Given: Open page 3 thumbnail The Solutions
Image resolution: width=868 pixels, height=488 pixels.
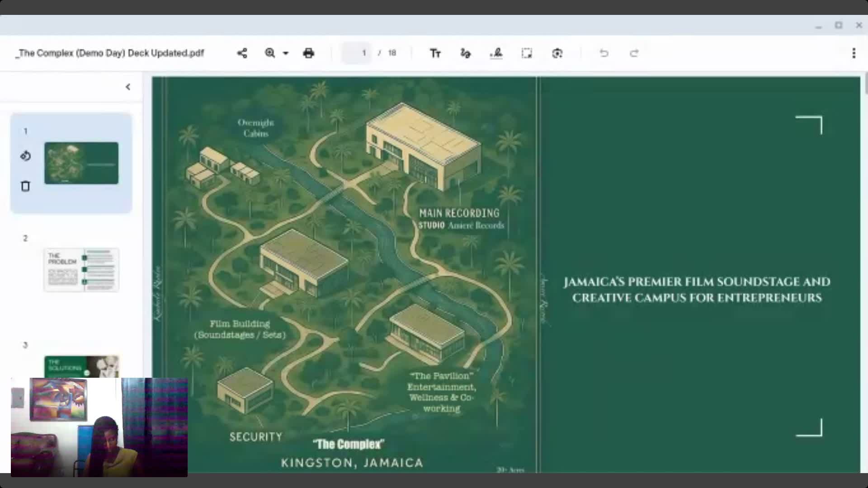Looking at the screenshot, I should (x=81, y=366).
